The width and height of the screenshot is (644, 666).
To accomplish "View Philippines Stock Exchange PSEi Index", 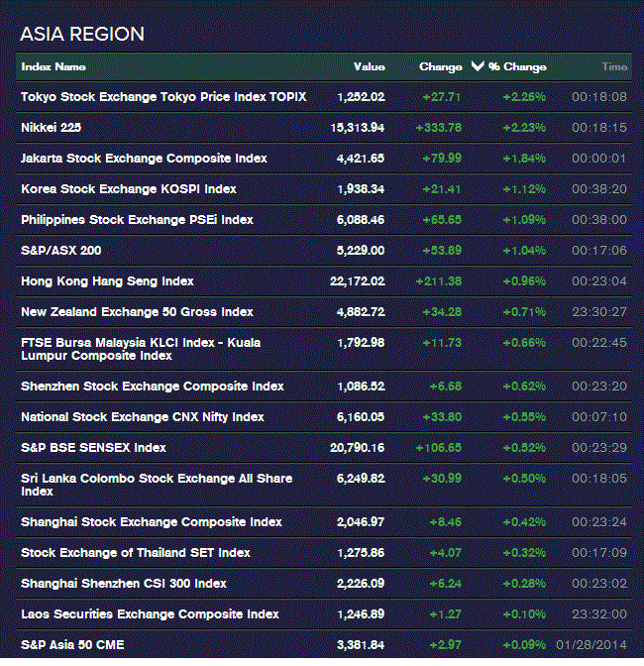I will (137, 220).
